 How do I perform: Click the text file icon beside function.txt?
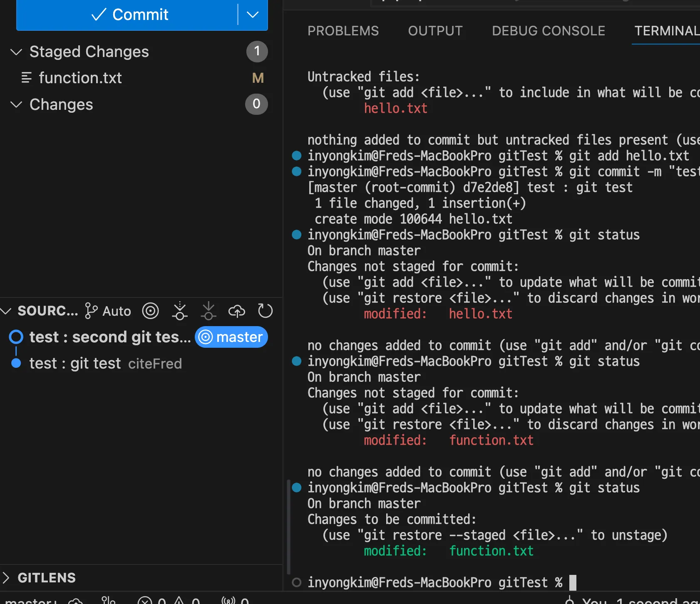27,78
